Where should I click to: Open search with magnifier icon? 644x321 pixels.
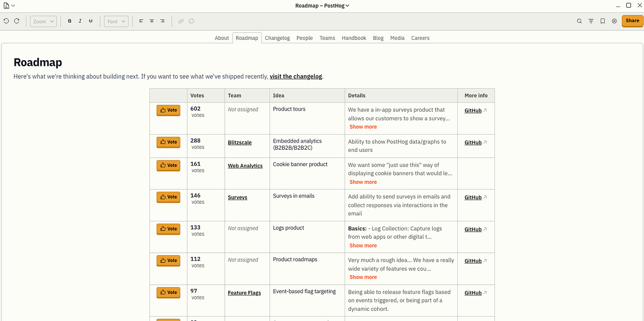click(x=579, y=21)
